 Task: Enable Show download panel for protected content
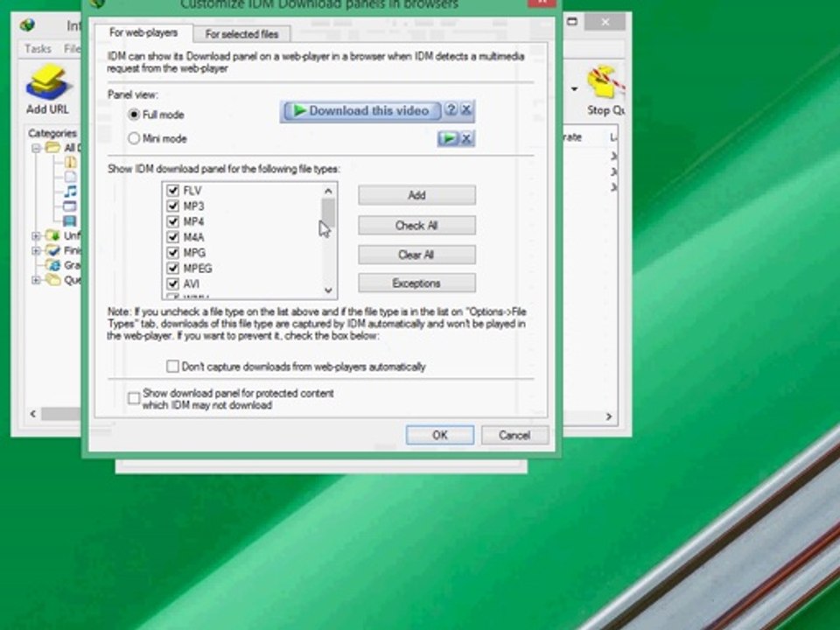[134, 399]
